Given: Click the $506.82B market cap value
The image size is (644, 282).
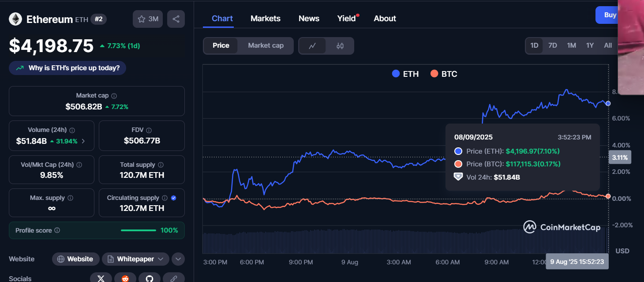Looking at the screenshot, I should click(x=84, y=107).
